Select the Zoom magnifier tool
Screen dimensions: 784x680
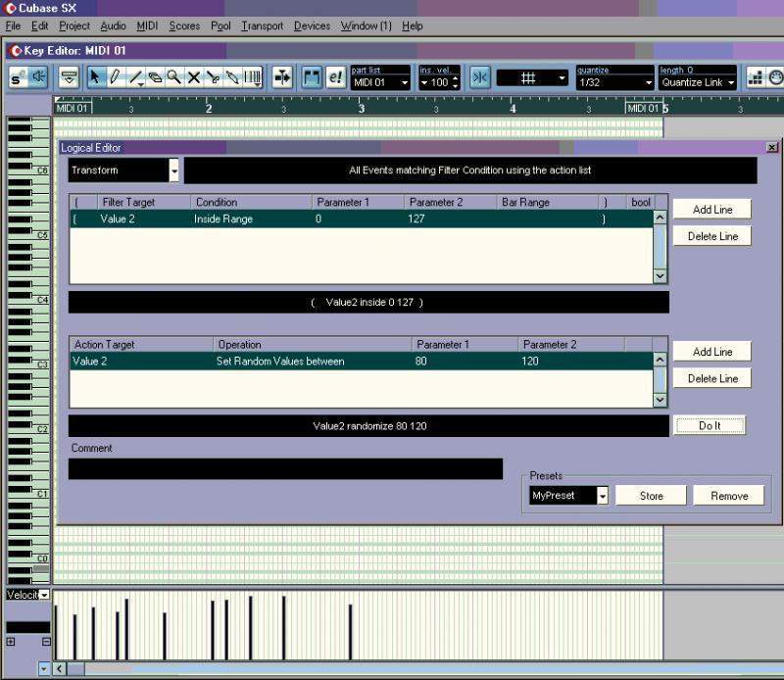[174, 77]
